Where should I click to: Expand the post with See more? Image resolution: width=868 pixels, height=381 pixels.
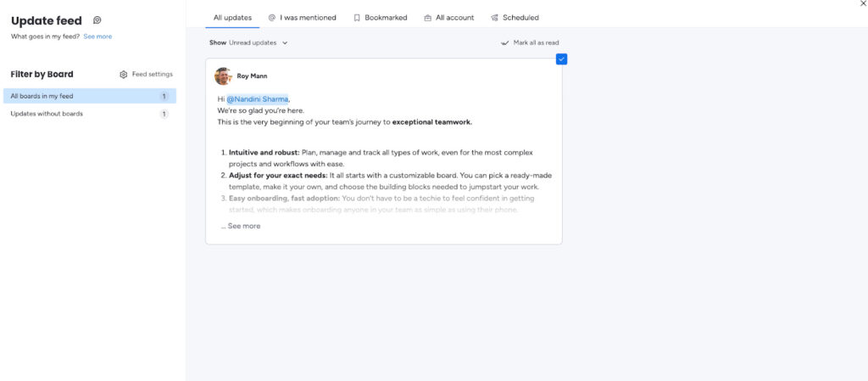[243, 227]
